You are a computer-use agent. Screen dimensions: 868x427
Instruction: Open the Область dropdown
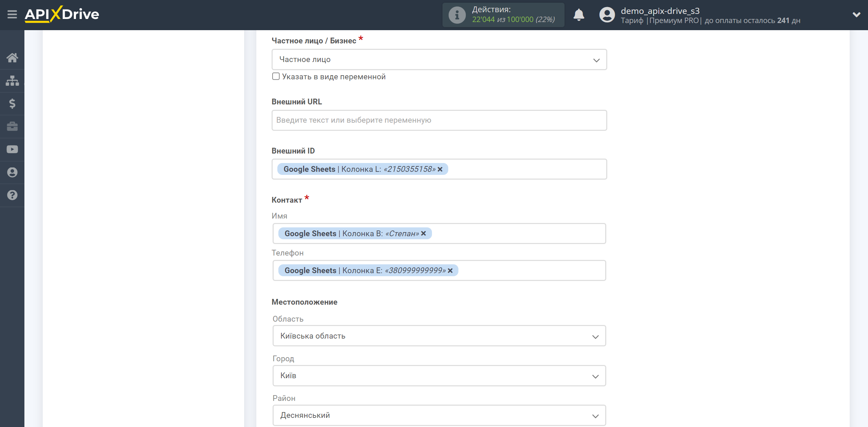439,336
